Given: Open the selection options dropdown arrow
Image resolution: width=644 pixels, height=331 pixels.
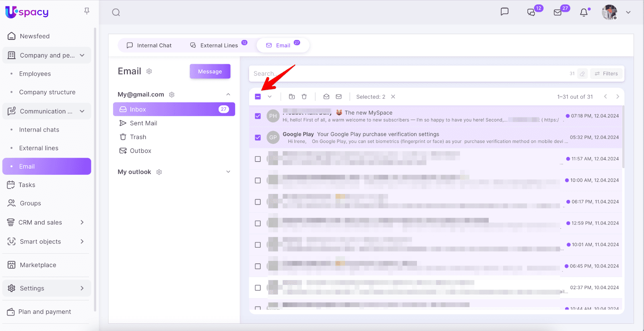Looking at the screenshot, I should coord(270,97).
